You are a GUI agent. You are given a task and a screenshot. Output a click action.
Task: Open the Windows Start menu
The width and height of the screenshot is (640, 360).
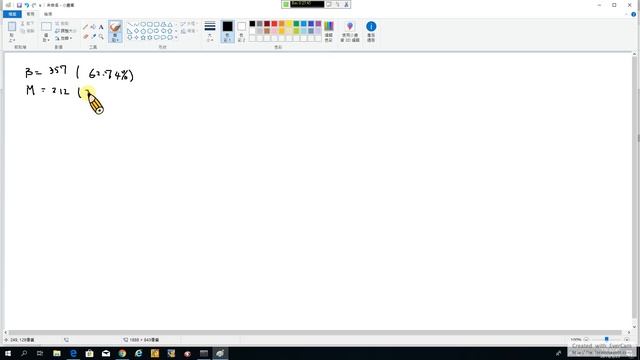8,353
